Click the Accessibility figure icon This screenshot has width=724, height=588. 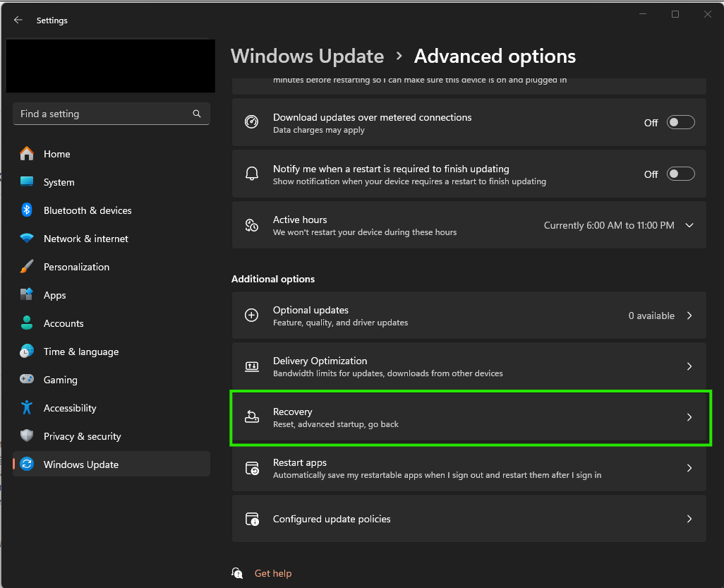tap(27, 407)
